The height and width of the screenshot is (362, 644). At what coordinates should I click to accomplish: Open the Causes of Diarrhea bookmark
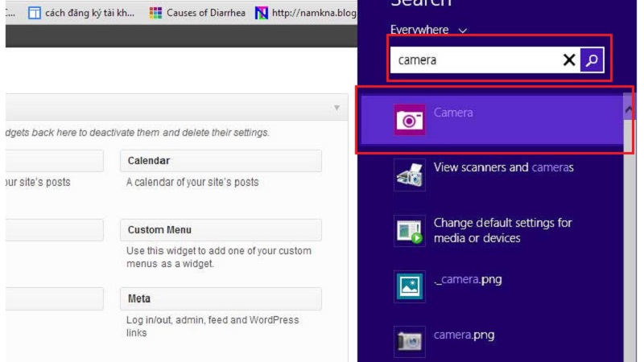(198, 13)
